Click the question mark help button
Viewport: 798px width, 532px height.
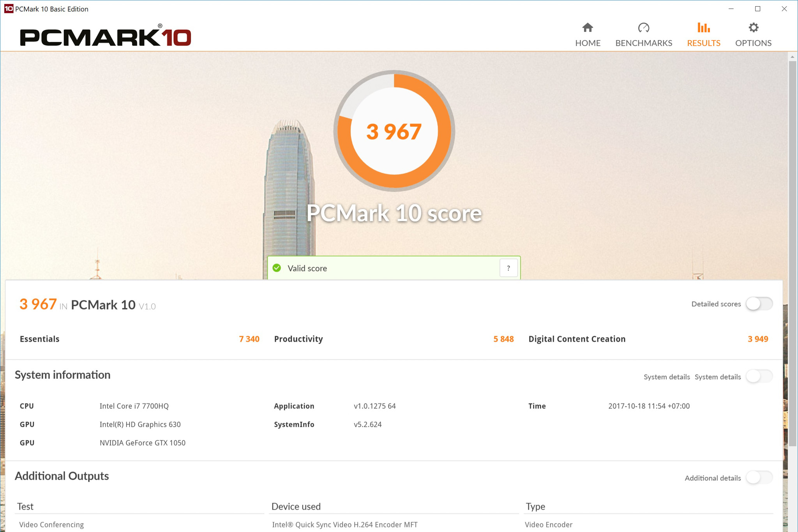(x=508, y=268)
